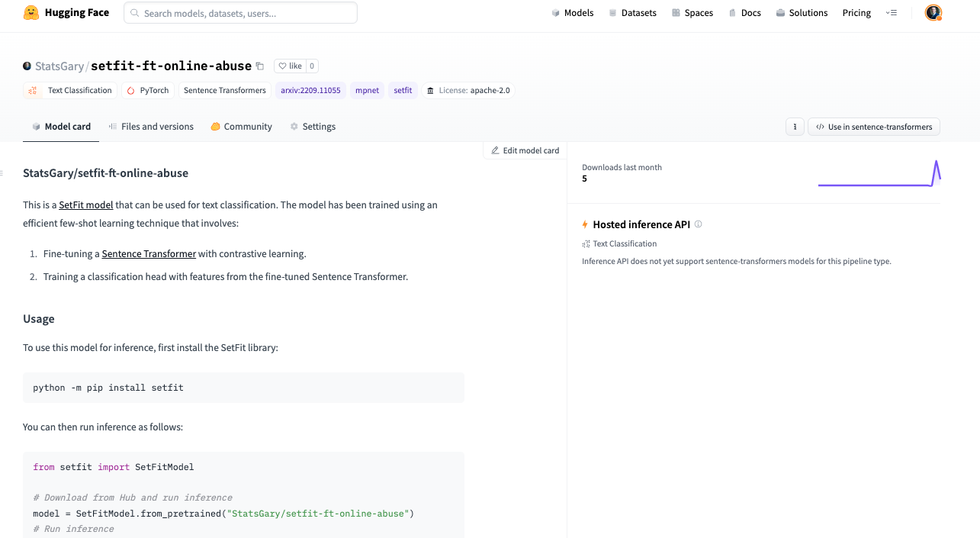Click the search magnifier in the search bar
The image size is (980, 538).
(135, 12)
